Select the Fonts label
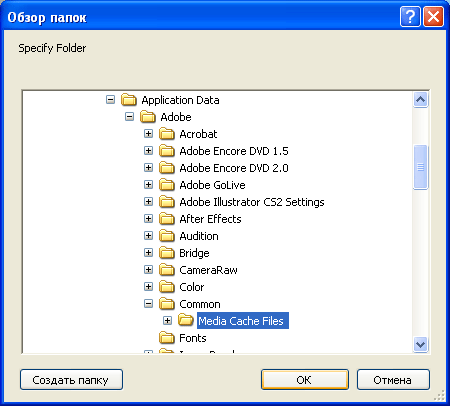This screenshot has height=406, width=450. (193, 338)
